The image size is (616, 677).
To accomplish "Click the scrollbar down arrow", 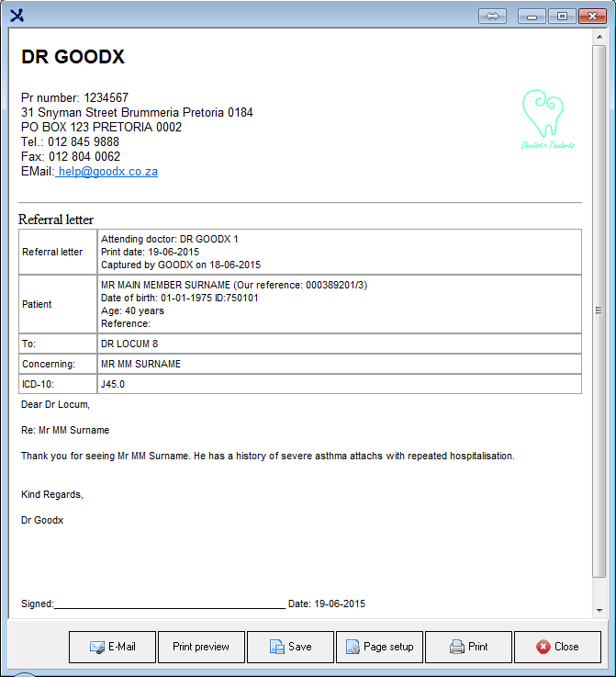I will coord(599,611).
